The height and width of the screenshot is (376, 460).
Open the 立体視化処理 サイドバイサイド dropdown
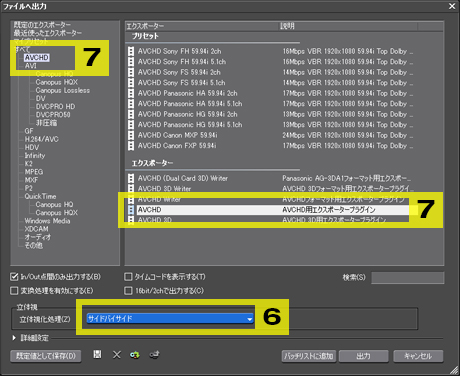tap(170, 319)
